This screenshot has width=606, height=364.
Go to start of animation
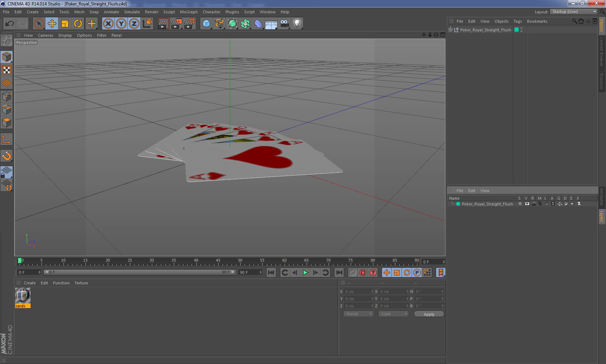271,272
